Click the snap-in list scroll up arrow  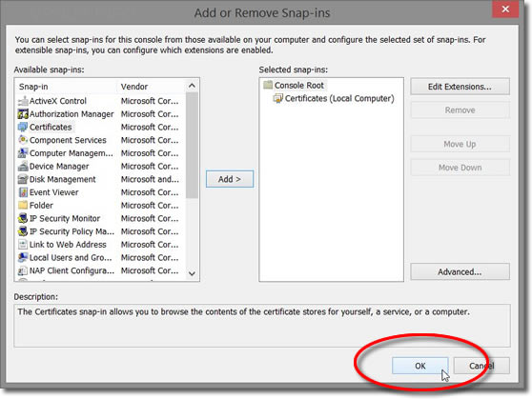tap(192, 86)
